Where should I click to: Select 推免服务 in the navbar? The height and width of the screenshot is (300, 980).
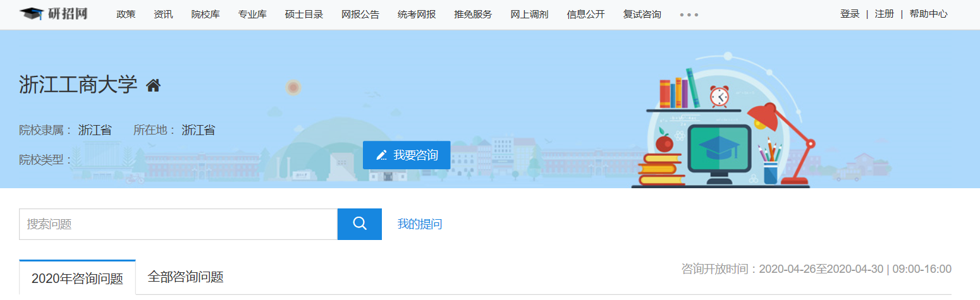pyautogui.click(x=473, y=15)
